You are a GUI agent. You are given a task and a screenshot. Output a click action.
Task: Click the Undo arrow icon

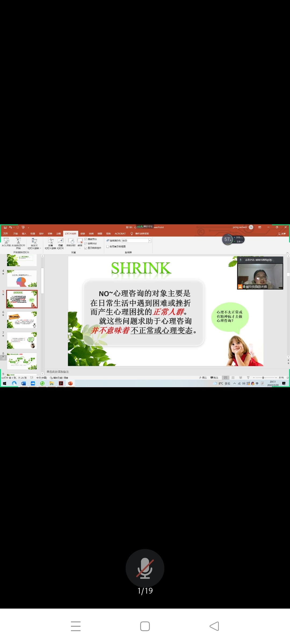click(10, 227)
